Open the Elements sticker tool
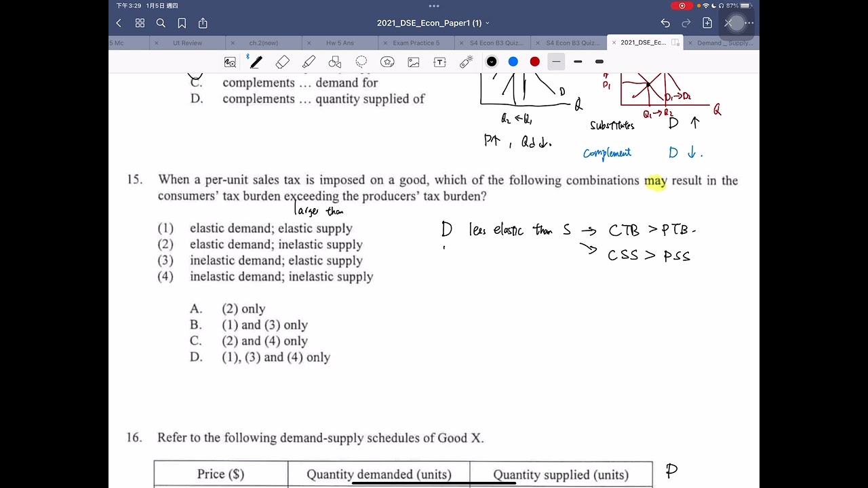868x488 pixels. [x=387, y=62]
